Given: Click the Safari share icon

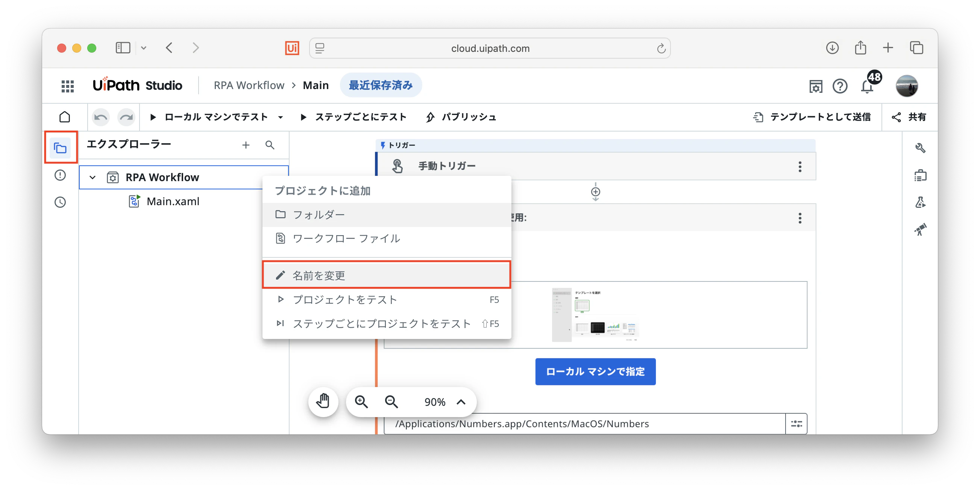Looking at the screenshot, I should (x=860, y=48).
